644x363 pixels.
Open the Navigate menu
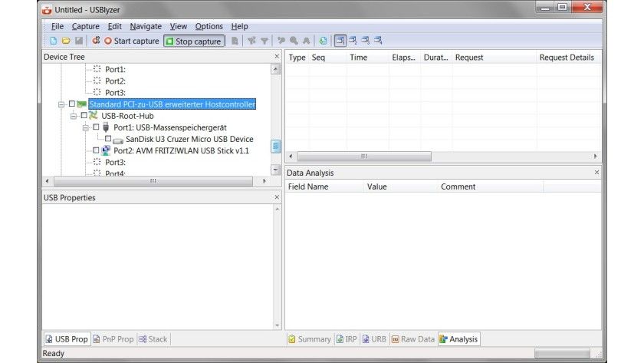point(146,26)
